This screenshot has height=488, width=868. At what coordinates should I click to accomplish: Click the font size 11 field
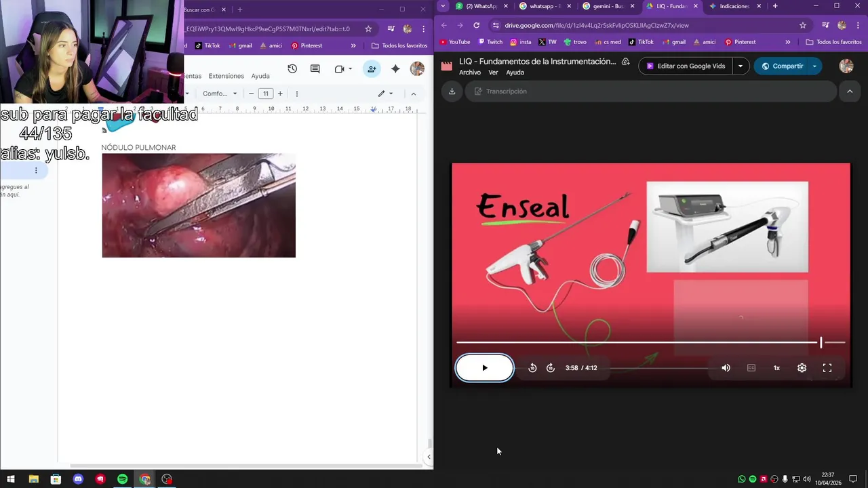[266, 94]
